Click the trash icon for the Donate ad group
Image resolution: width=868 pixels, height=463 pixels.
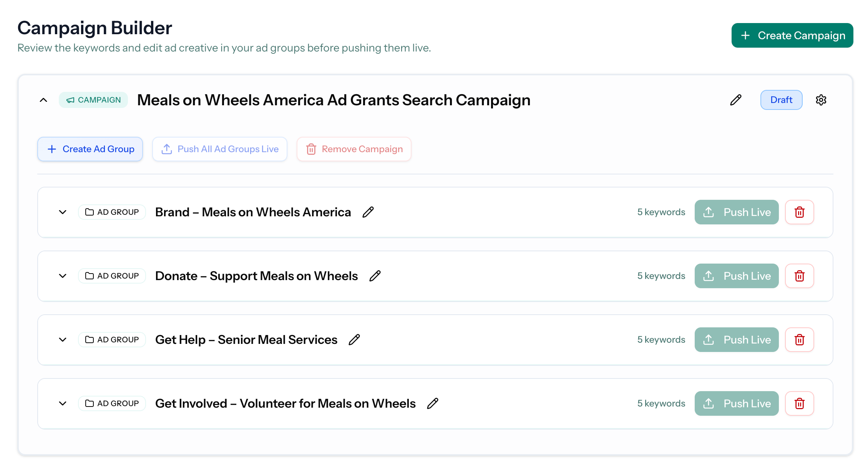pos(800,275)
